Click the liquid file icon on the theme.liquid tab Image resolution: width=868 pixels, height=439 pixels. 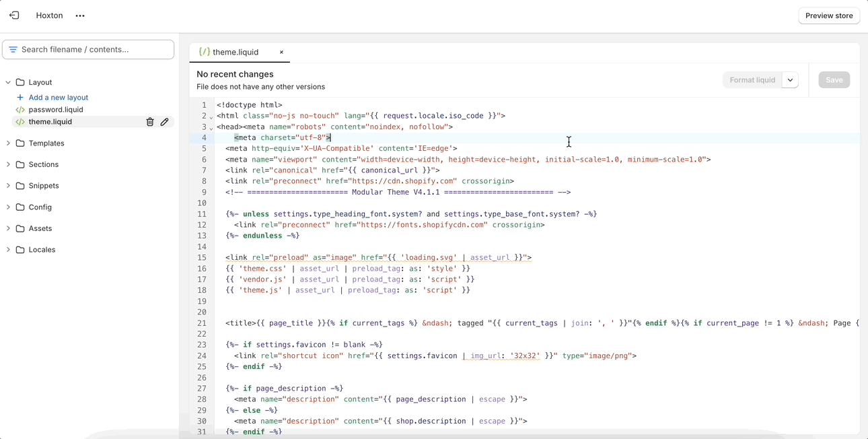(205, 52)
